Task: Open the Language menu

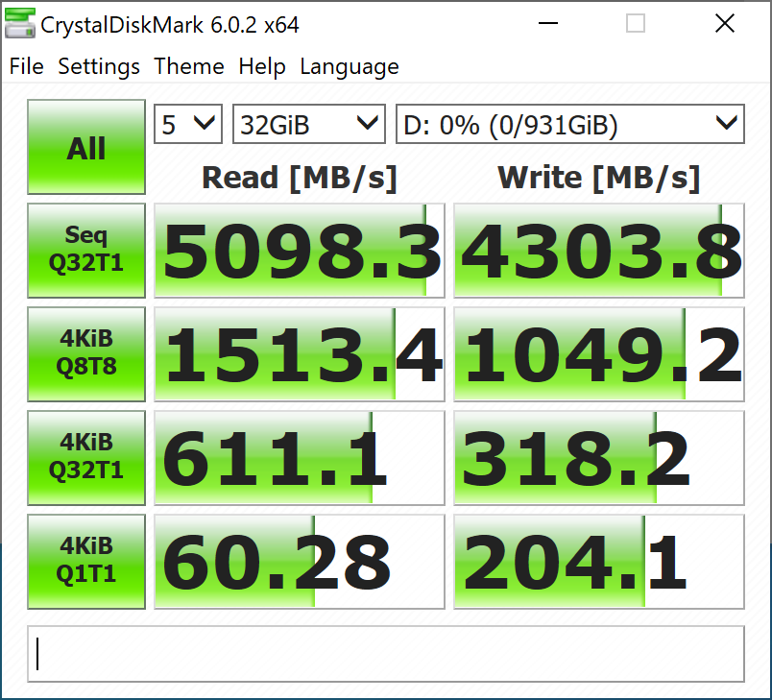Action: pos(350,66)
